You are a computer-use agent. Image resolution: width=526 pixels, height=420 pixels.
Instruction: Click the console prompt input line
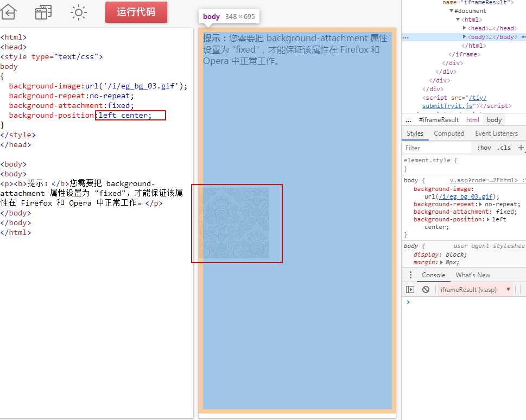466,302
